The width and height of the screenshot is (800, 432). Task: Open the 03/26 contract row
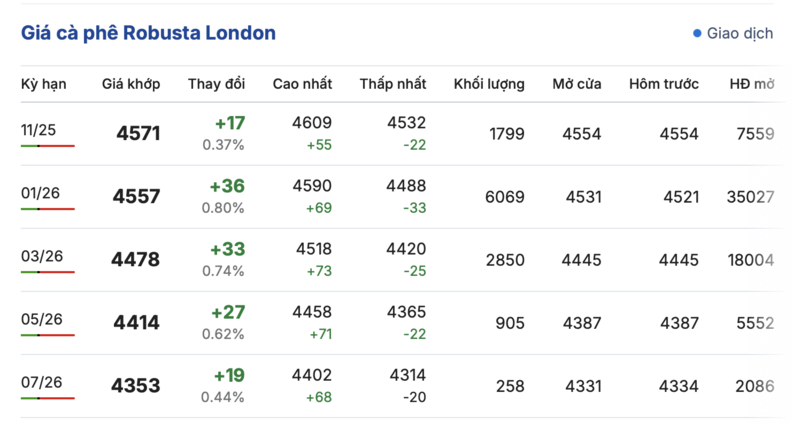pyautogui.click(x=42, y=256)
